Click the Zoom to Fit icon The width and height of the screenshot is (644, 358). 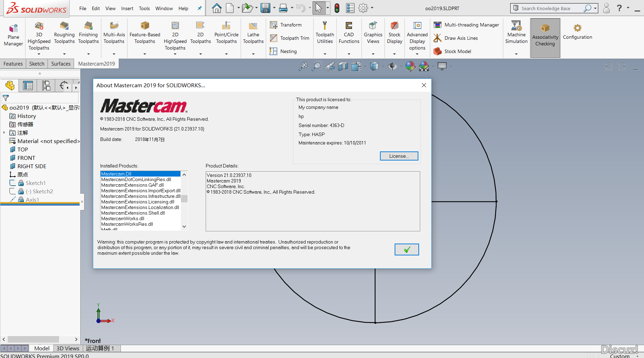303,66
